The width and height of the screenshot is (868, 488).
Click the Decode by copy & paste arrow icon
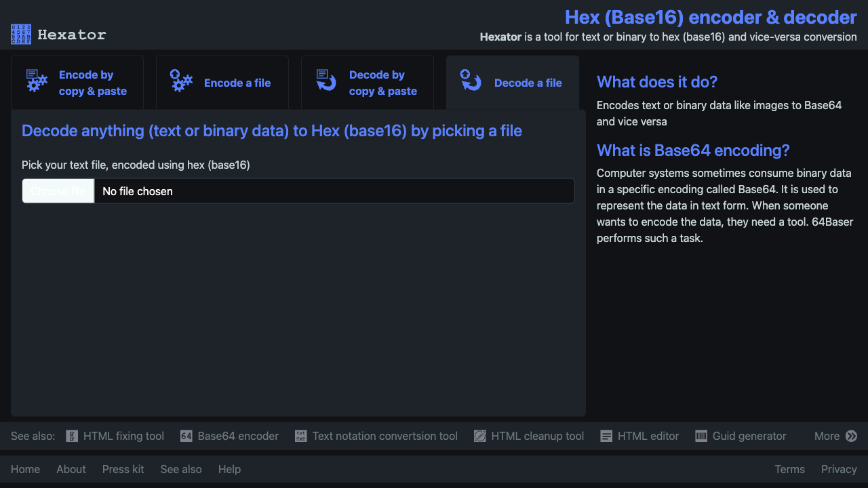click(326, 80)
